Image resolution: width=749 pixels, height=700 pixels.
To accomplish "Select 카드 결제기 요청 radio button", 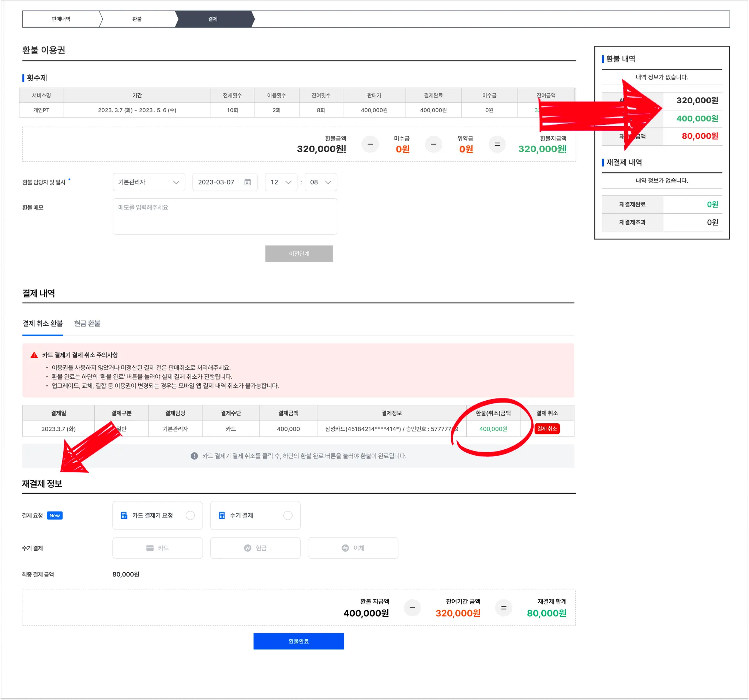I will tap(190, 515).
